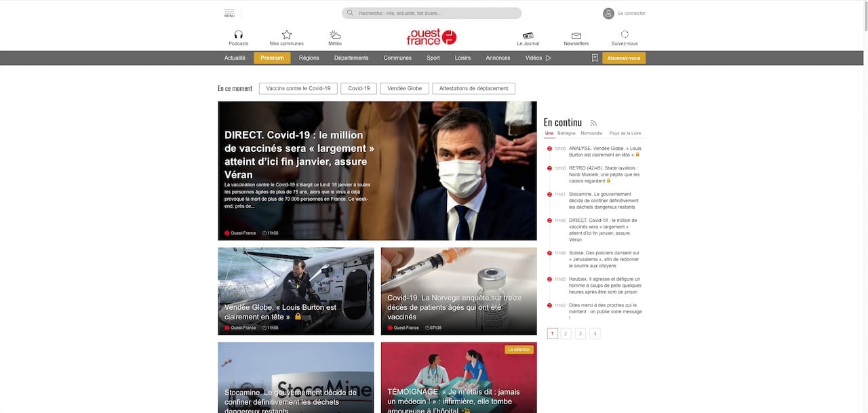Viewport: 868px width, 413px height.
Task: Open the Norvège vaccine article thumbnail
Action: click(x=458, y=291)
